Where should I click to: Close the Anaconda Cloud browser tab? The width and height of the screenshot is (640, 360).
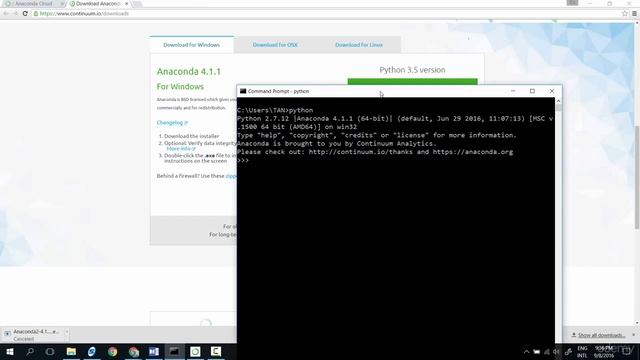62,4
